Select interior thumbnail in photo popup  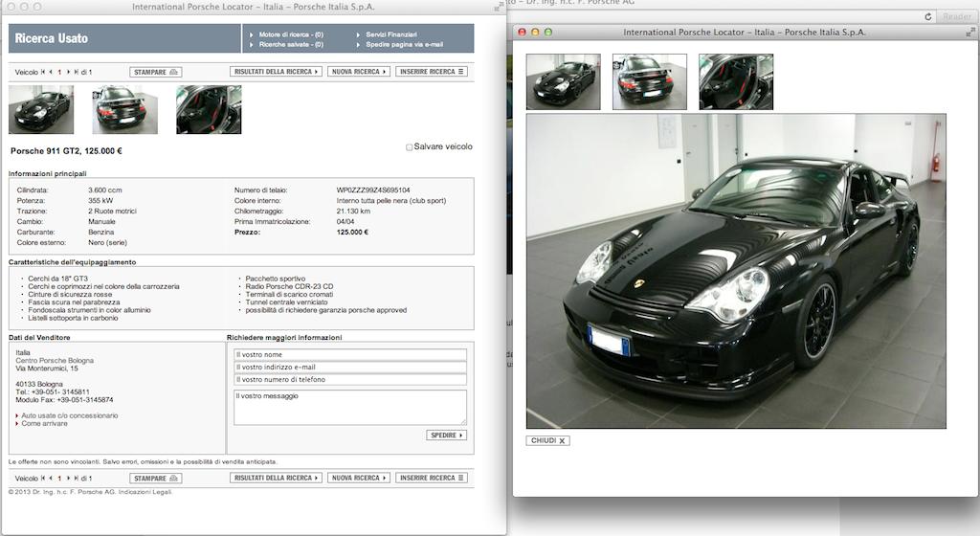(x=736, y=82)
